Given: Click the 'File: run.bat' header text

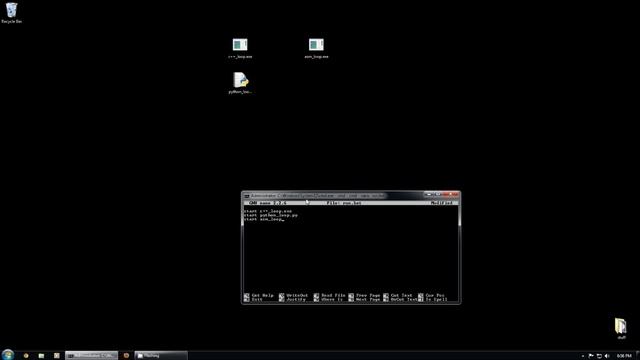Looking at the screenshot, I should pos(344,203).
